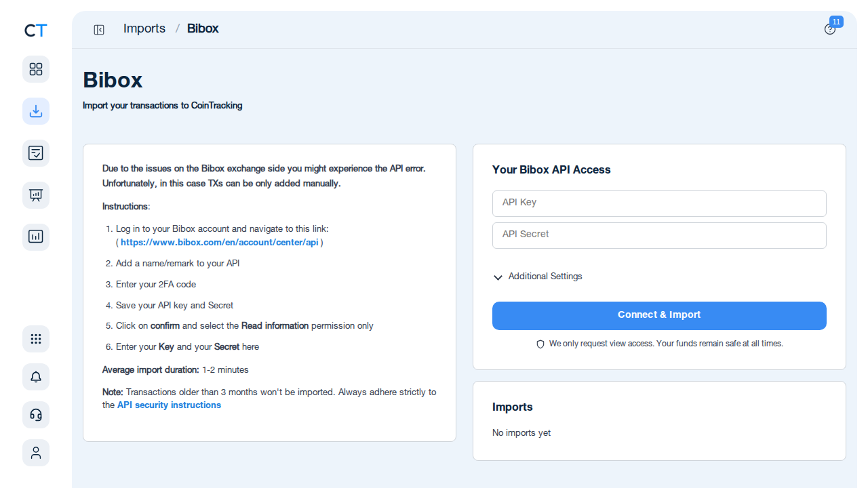Open the bar chart reports icon in sidebar
Image resolution: width=868 pixels, height=488 pixels.
point(36,237)
